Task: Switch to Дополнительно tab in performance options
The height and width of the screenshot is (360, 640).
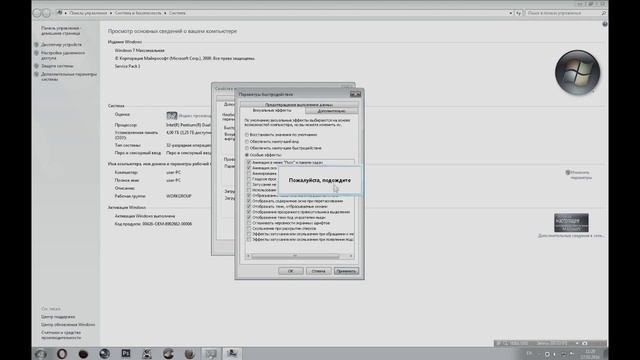Action: [331, 111]
